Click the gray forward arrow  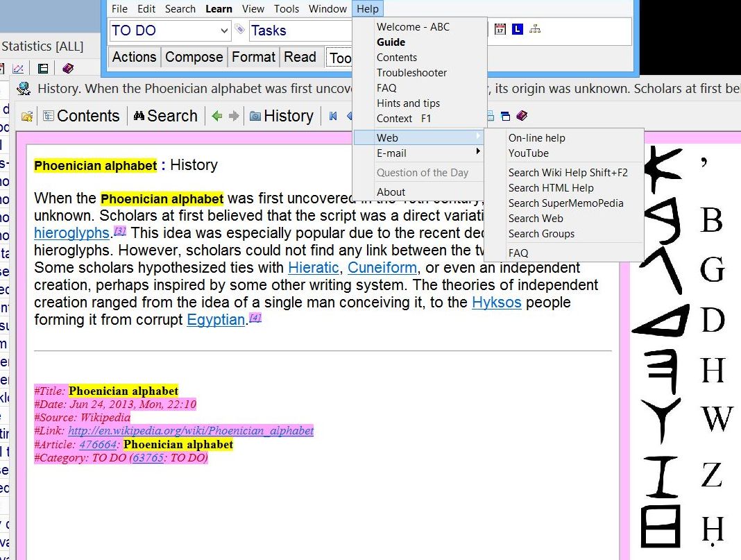pyautogui.click(x=234, y=116)
